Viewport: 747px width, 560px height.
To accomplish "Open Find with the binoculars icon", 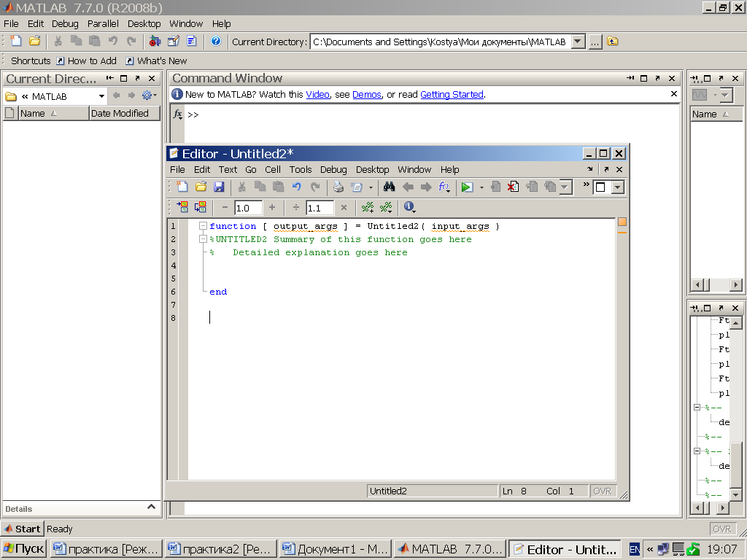I will pyautogui.click(x=390, y=187).
